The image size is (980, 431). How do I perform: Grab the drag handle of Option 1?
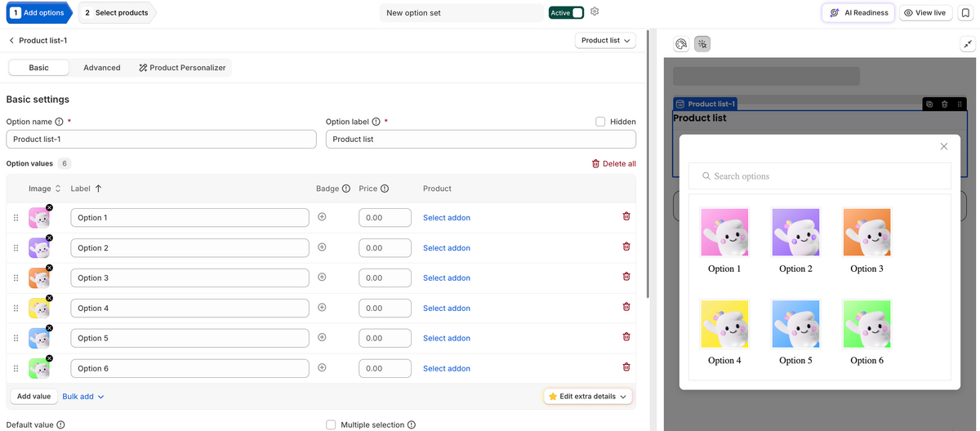click(16, 218)
